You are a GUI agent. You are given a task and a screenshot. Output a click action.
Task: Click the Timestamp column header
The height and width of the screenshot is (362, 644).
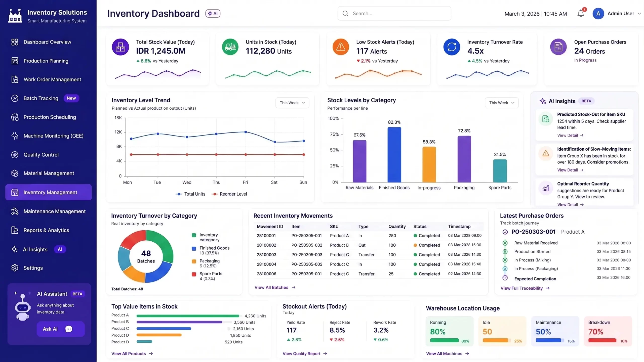pyautogui.click(x=459, y=227)
